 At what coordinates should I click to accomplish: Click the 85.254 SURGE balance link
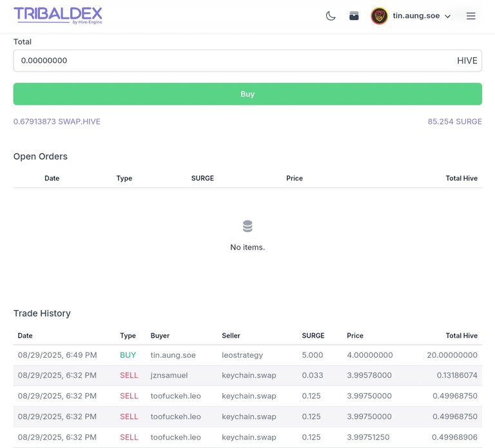click(454, 122)
